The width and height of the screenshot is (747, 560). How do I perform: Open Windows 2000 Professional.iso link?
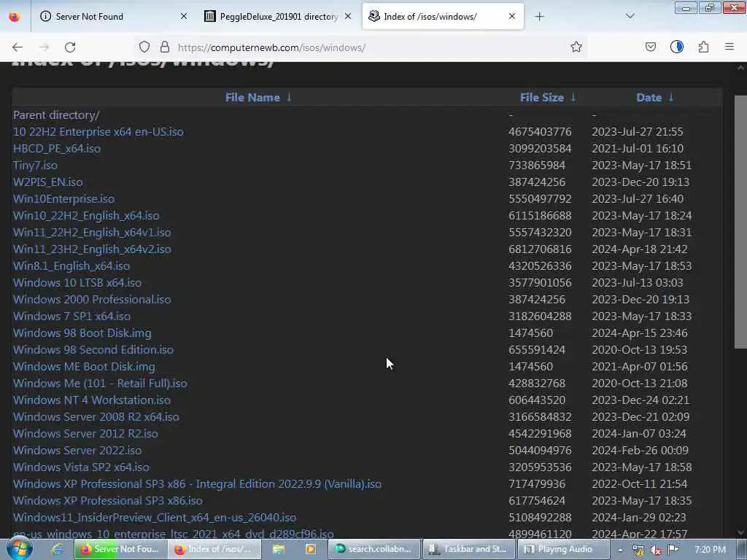pyautogui.click(x=92, y=300)
